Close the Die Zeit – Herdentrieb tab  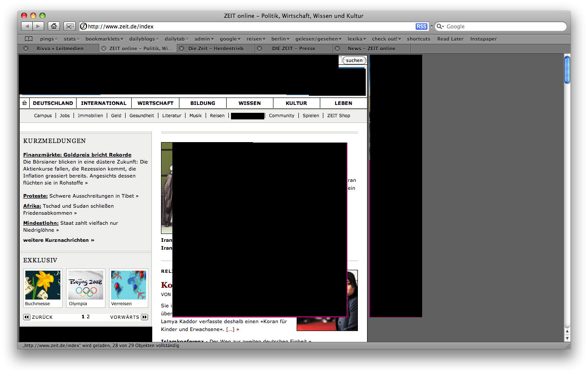[182, 49]
